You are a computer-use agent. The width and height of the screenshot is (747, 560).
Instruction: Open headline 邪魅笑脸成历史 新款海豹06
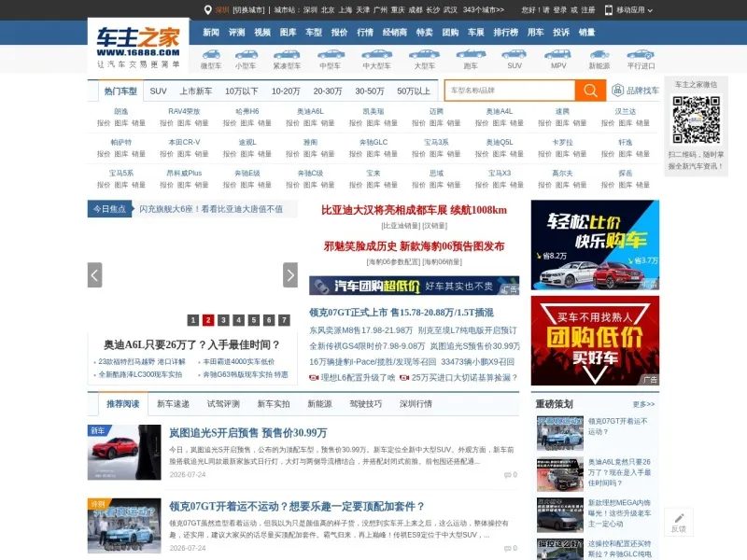414,246
